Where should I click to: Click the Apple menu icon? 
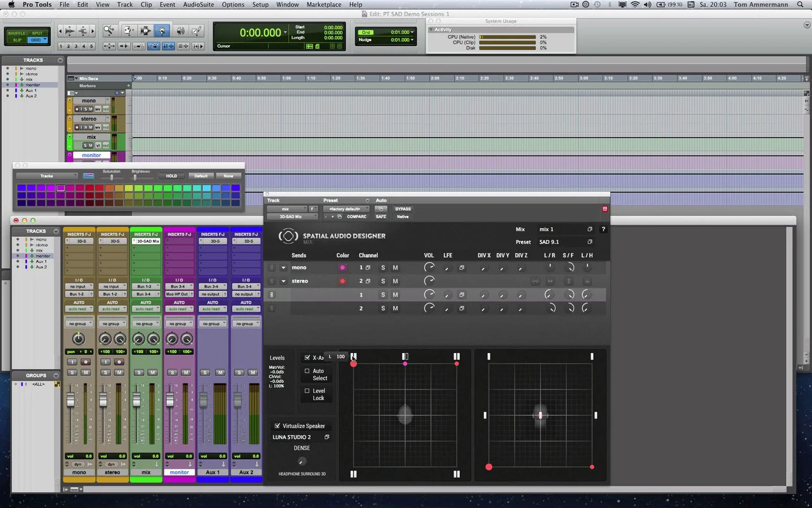tap(10, 4)
